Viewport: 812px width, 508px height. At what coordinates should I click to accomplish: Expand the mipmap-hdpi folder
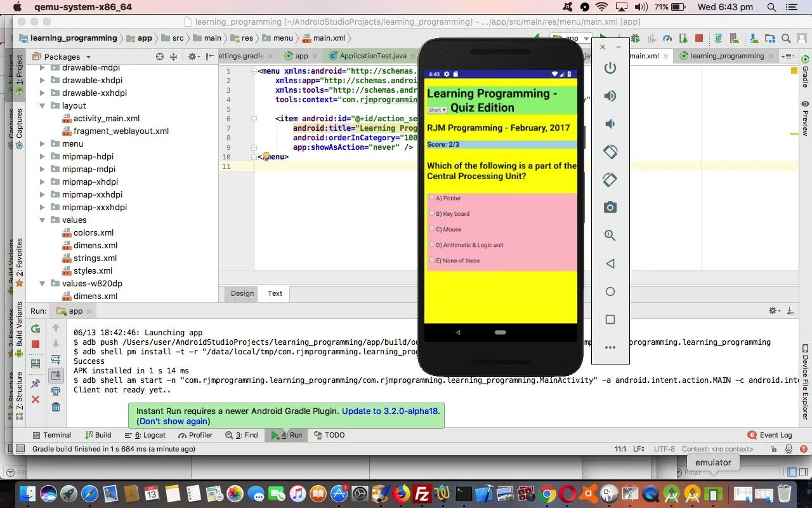(x=43, y=156)
